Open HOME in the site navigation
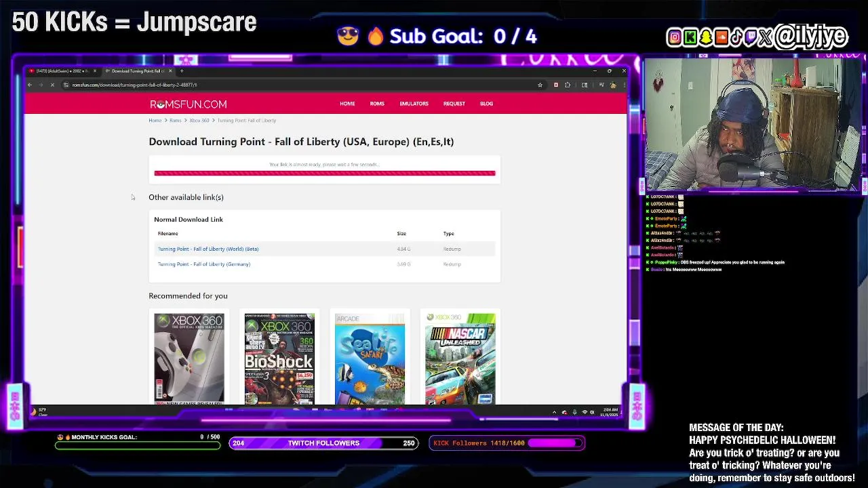868x488 pixels. [347, 104]
